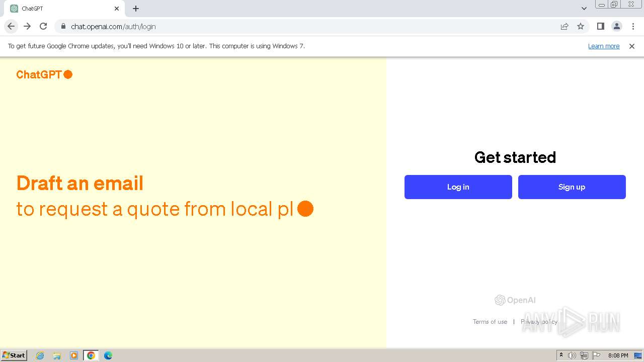Click the share page icon in address bar
Screen dimensions: 644x362
coord(565,26)
